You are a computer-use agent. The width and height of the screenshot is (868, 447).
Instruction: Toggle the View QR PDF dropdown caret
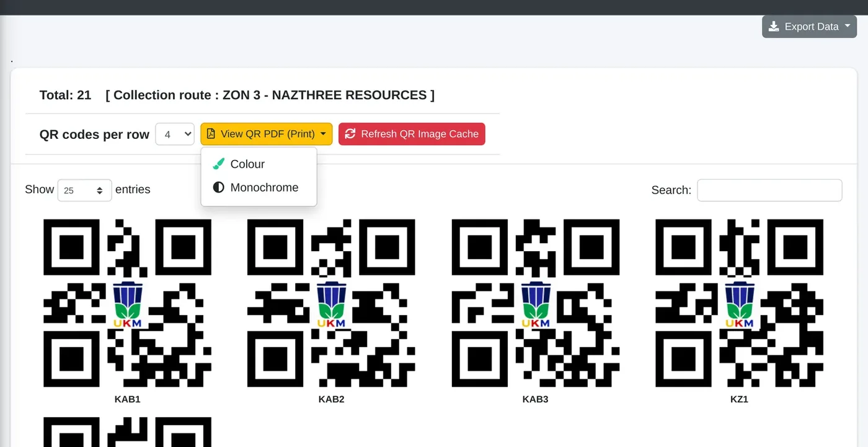323,134
